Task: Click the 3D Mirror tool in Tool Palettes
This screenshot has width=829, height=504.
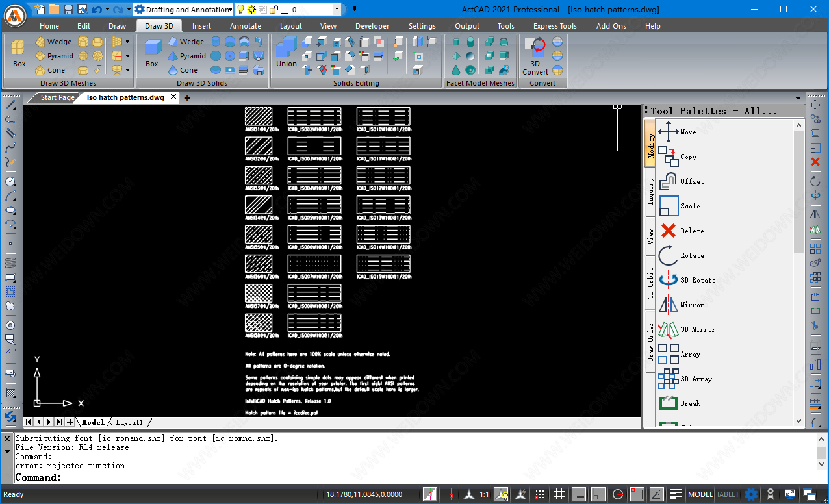Action: click(x=687, y=329)
